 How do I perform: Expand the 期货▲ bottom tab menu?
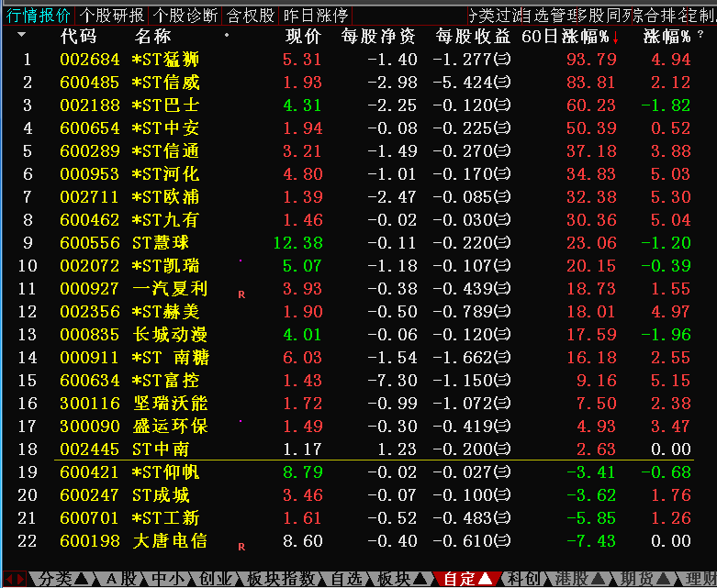pyautogui.click(x=644, y=579)
